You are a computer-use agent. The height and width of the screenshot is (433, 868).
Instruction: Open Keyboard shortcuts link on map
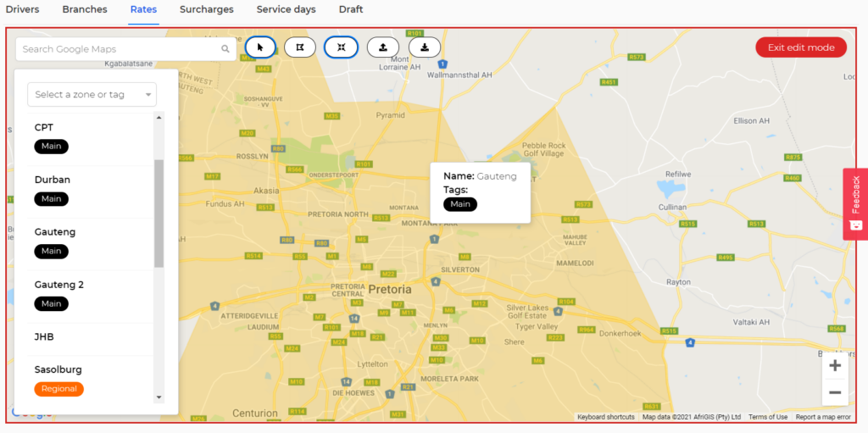[x=605, y=417]
